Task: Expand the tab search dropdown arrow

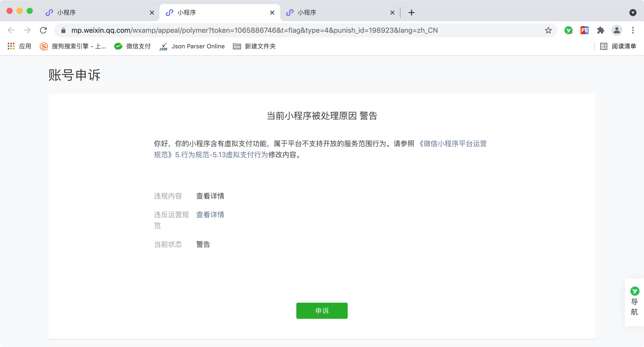Action: tap(633, 13)
